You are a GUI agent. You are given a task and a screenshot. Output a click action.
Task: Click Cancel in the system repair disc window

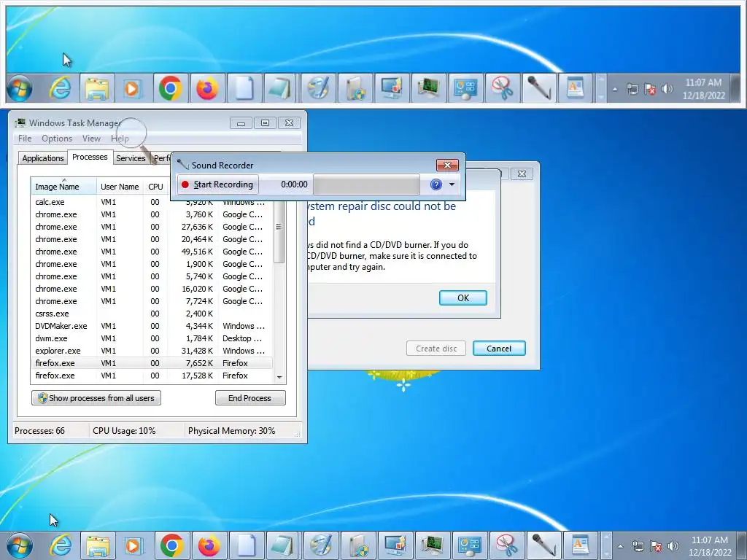tap(499, 349)
